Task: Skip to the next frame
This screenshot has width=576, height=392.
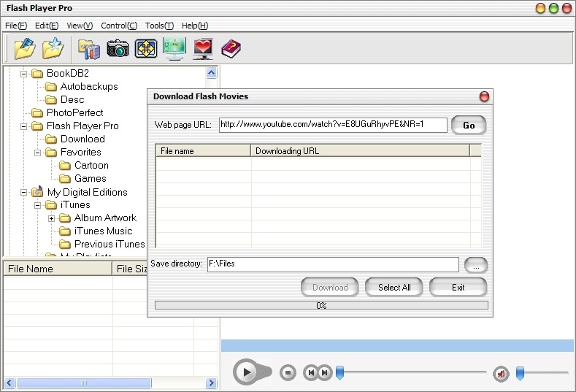Action: pyautogui.click(x=325, y=373)
